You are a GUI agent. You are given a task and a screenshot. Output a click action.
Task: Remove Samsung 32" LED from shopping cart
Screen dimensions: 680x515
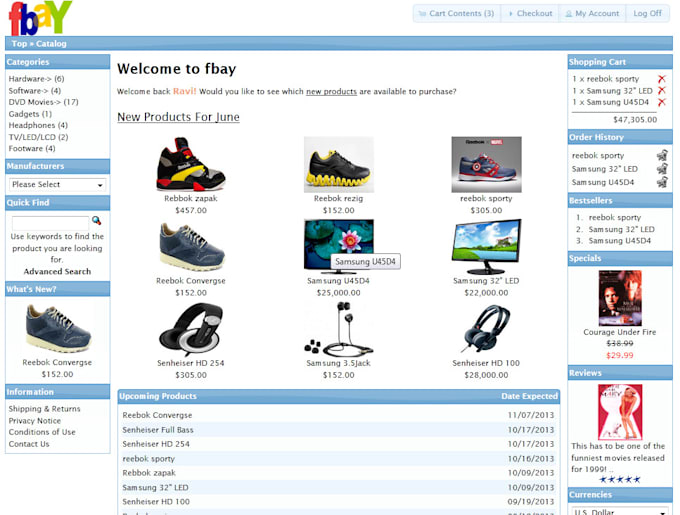pyautogui.click(x=661, y=91)
